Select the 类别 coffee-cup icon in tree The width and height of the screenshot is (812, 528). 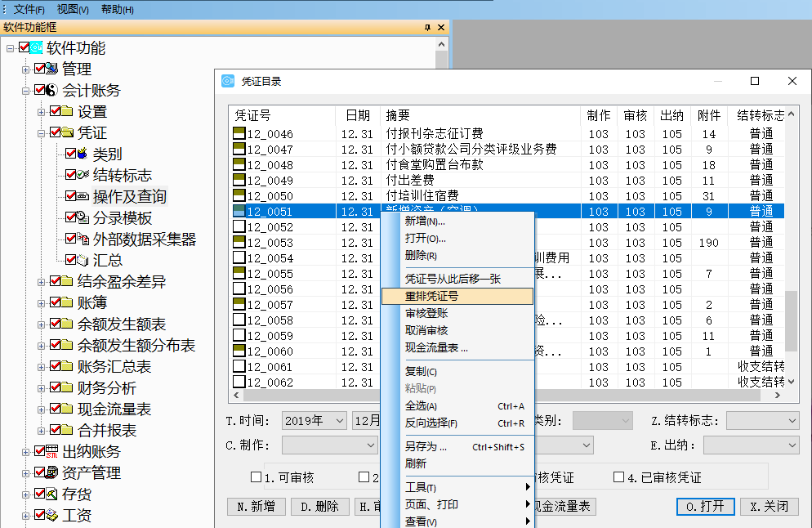(x=83, y=154)
